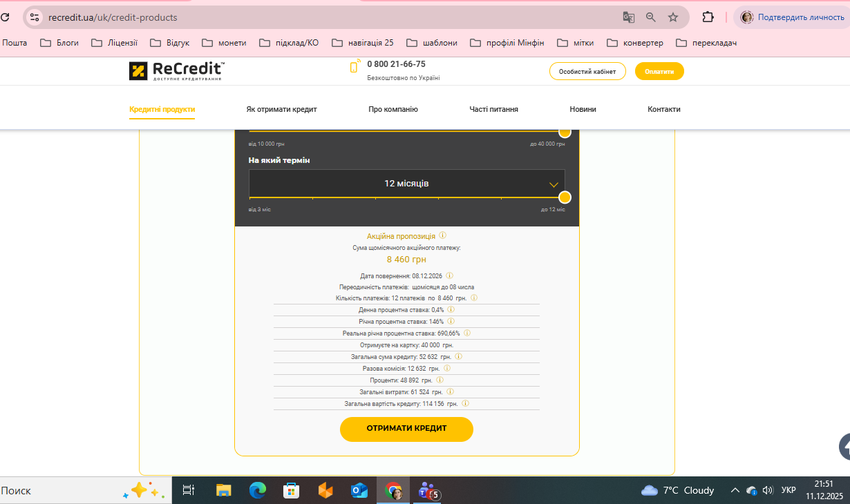Open the перекладач bookmarks folder
This screenshot has height=504, width=850.
706,43
